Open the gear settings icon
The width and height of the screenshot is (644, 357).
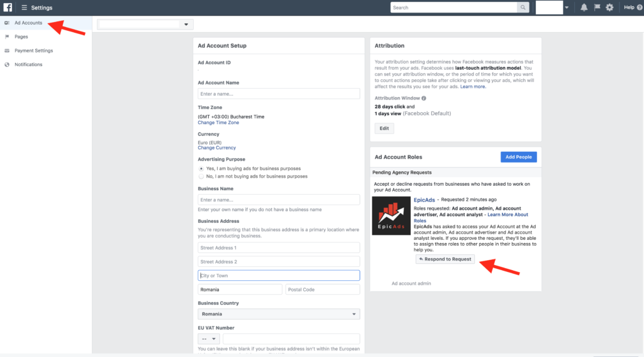click(609, 8)
